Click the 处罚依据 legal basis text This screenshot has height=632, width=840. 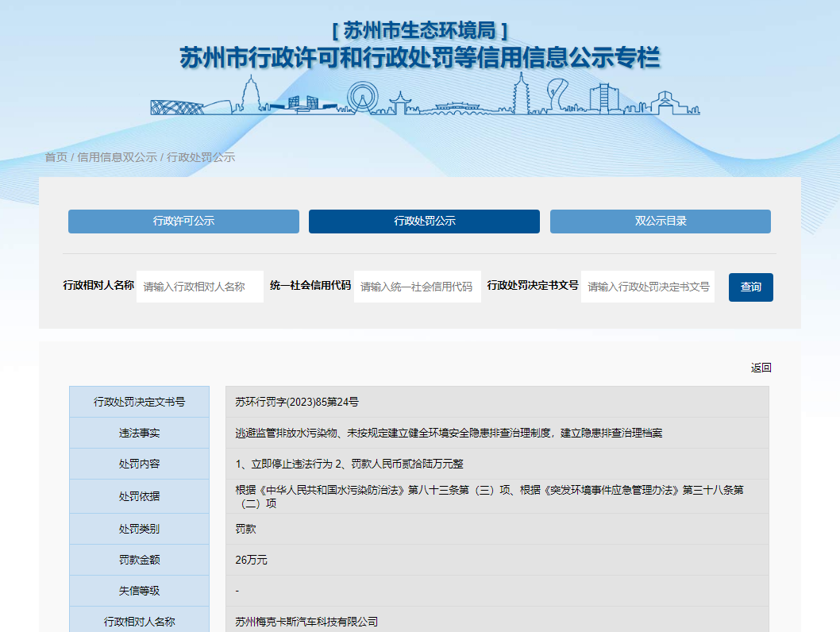click(489, 496)
